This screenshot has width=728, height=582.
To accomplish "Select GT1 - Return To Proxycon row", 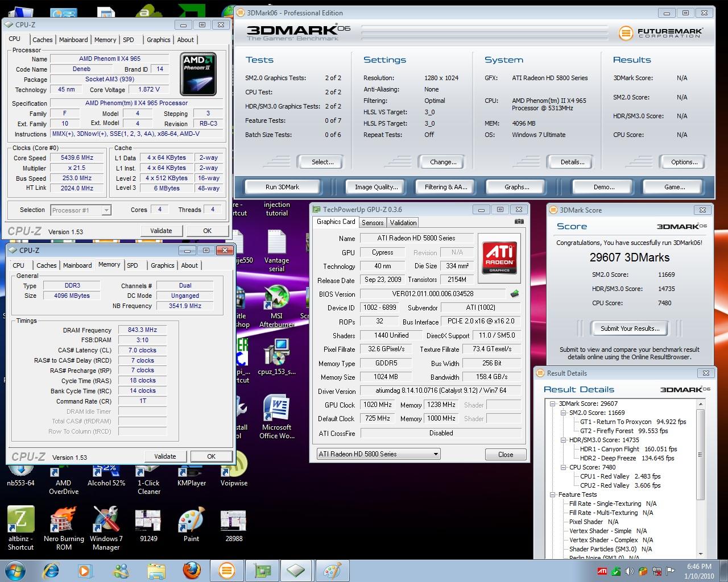I will pos(633,422).
